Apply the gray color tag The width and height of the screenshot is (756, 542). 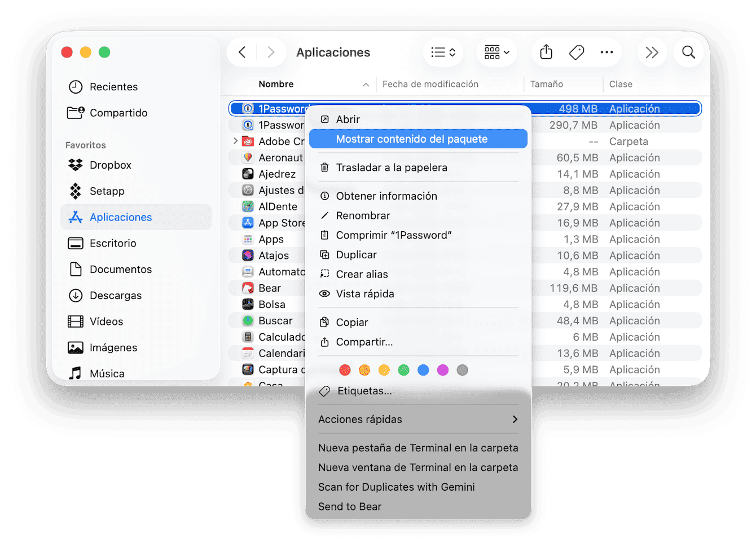[x=462, y=370]
